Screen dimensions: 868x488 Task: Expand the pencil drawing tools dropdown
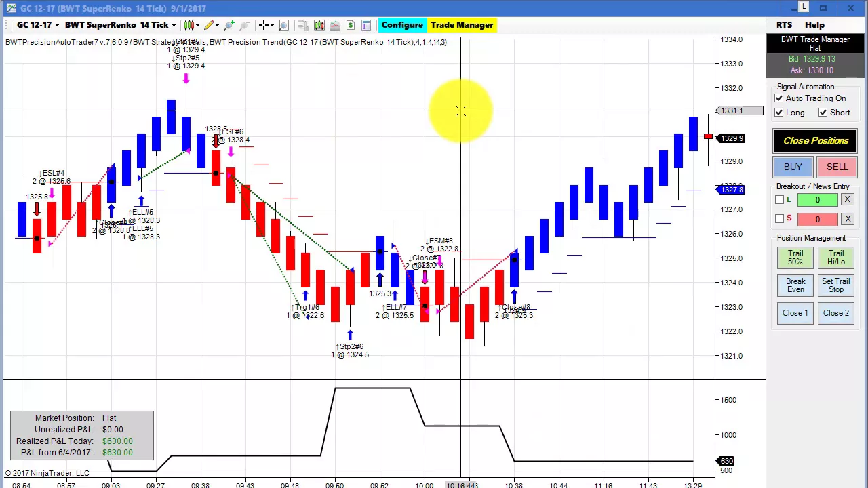[217, 25]
